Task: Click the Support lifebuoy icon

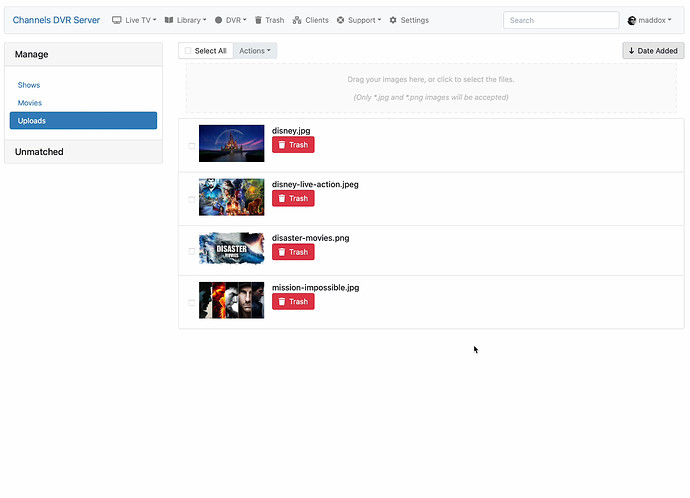Action: pos(341,20)
